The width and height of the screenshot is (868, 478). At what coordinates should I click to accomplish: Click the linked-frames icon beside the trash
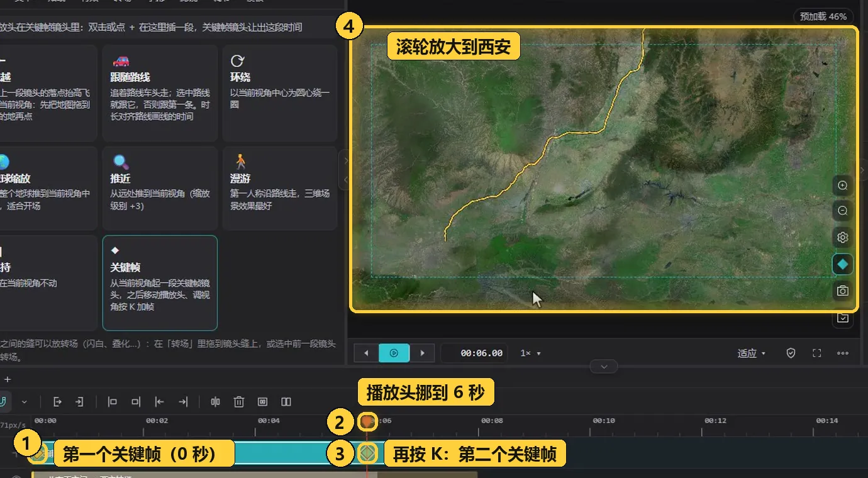pyautogui.click(x=263, y=402)
